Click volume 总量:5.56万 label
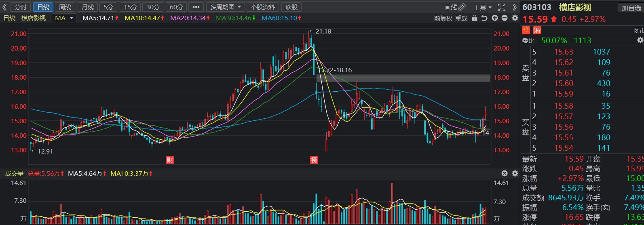Viewport: 644px width, 225px height. (46, 174)
